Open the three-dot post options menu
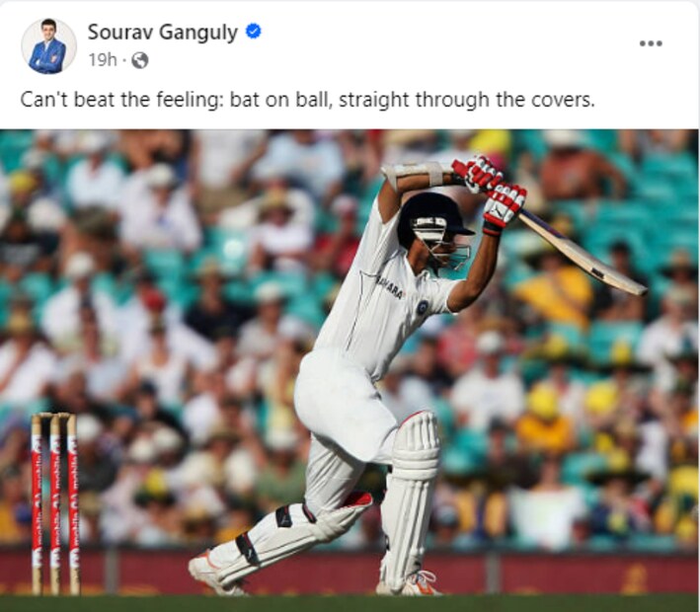Image resolution: width=700 pixels, height=612 pixels. coord(651,43)
